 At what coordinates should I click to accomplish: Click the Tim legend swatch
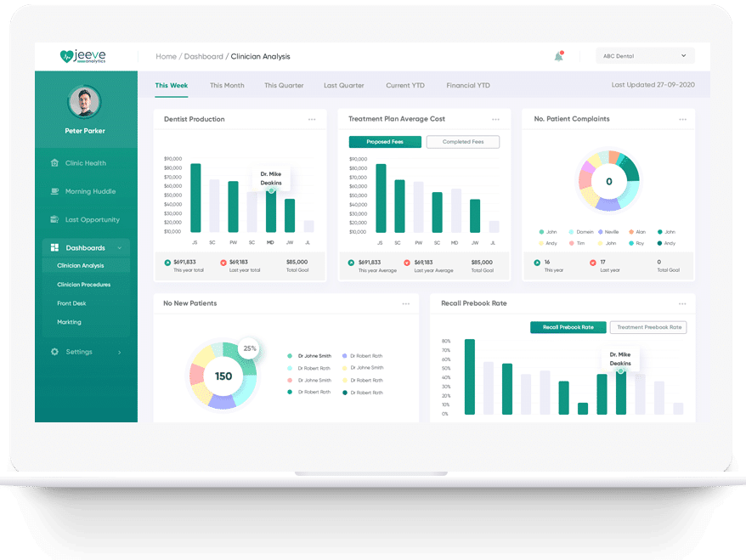(571, 243)
